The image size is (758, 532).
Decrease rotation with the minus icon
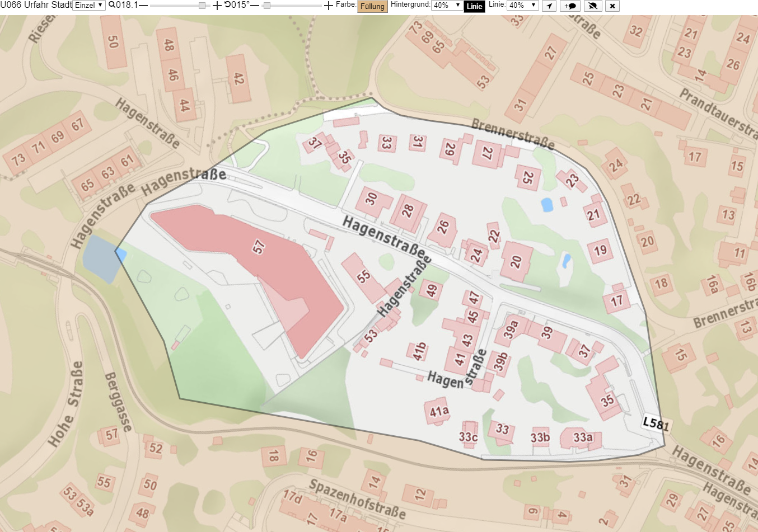pyautogui.click(x=255, y=6)
